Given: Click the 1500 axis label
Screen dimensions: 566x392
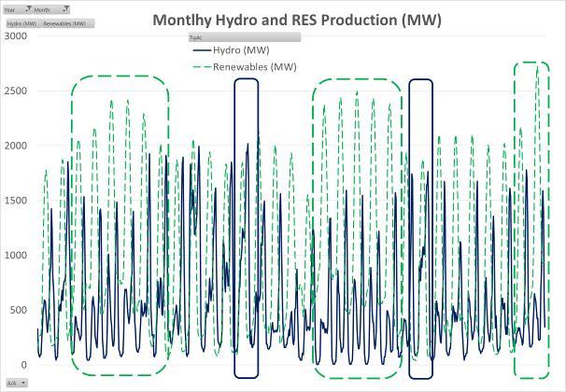Looking at the screenshot, I should tap(16, 201).
